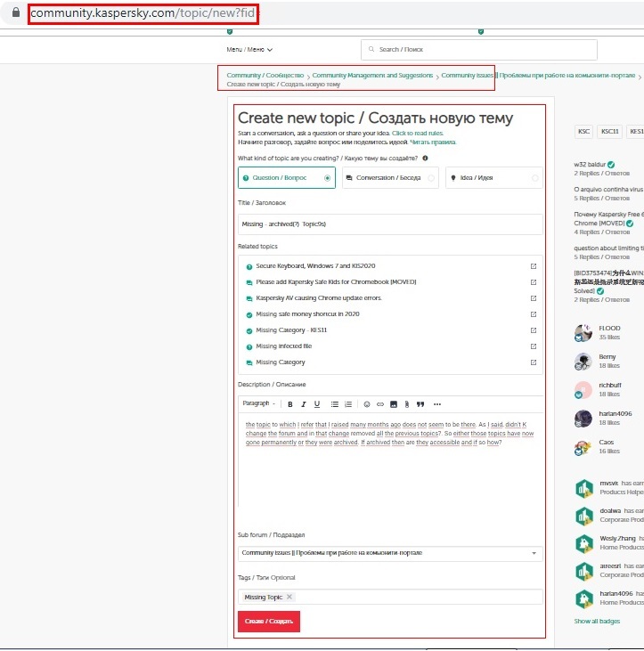
Task: Select Conversation / Беседа topic type
Action: pyautogui.click(x=390, y=178)
